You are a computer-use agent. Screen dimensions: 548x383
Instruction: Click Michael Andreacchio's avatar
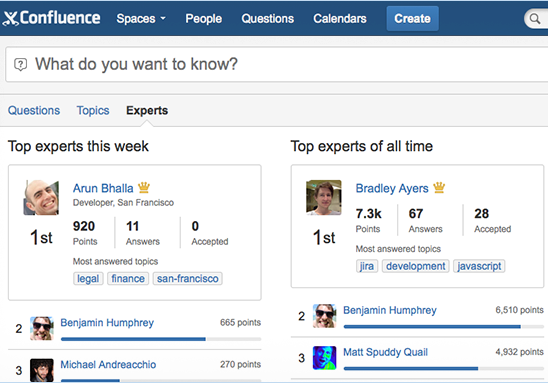click(x=42, y=370)
